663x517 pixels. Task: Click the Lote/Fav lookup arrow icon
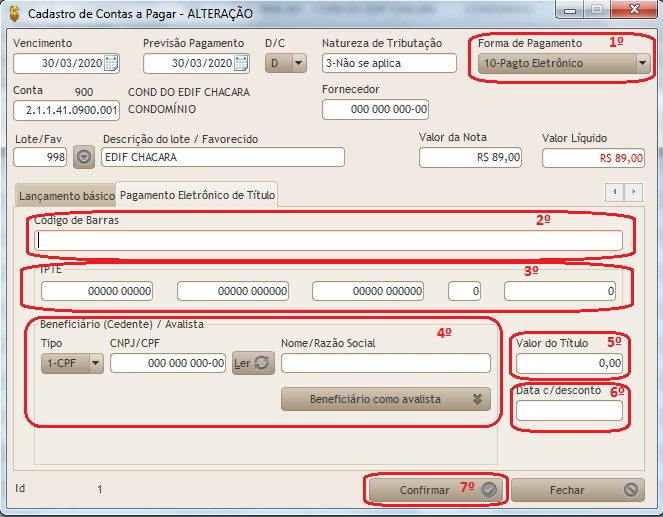84,157
